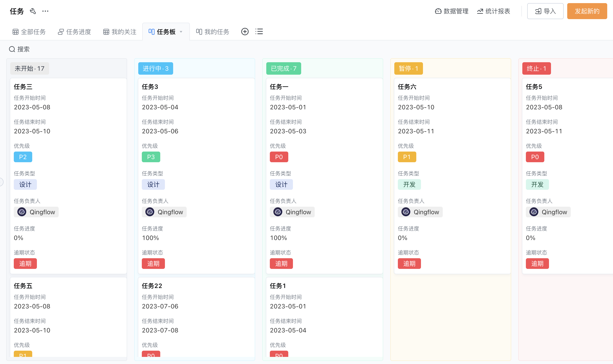This screenshot has width=613, height=364.
Task: Click the search magnifier icon
Action: [12, 49]
